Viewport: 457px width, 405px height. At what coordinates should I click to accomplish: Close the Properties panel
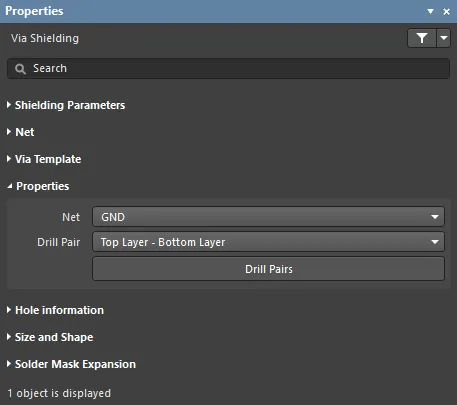tap(447, 12)
